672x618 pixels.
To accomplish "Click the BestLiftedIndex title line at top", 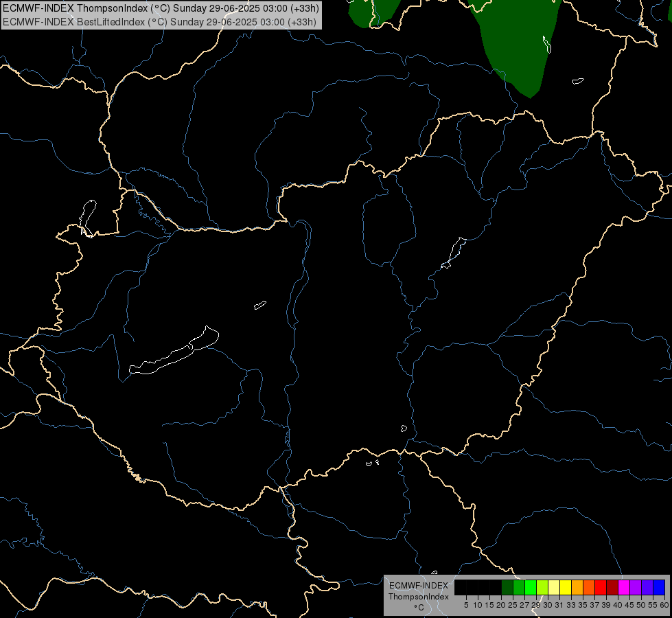I will coord(159,22).
